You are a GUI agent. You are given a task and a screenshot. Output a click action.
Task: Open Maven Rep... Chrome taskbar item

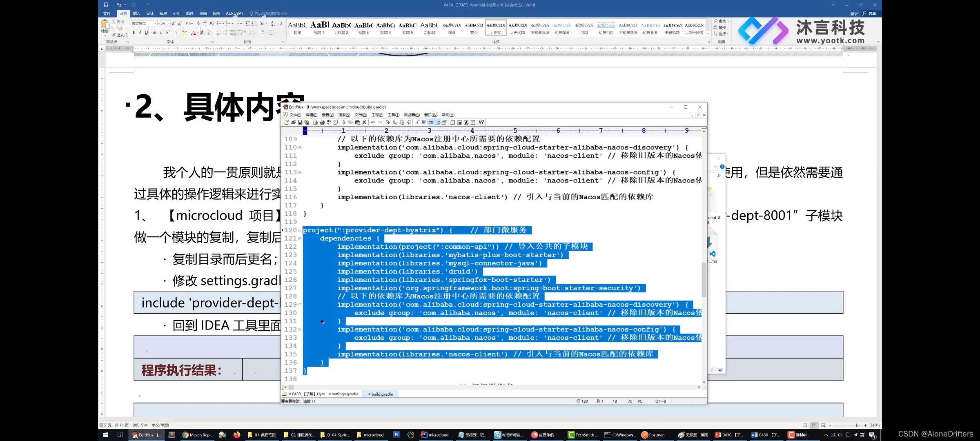[197, 435]
